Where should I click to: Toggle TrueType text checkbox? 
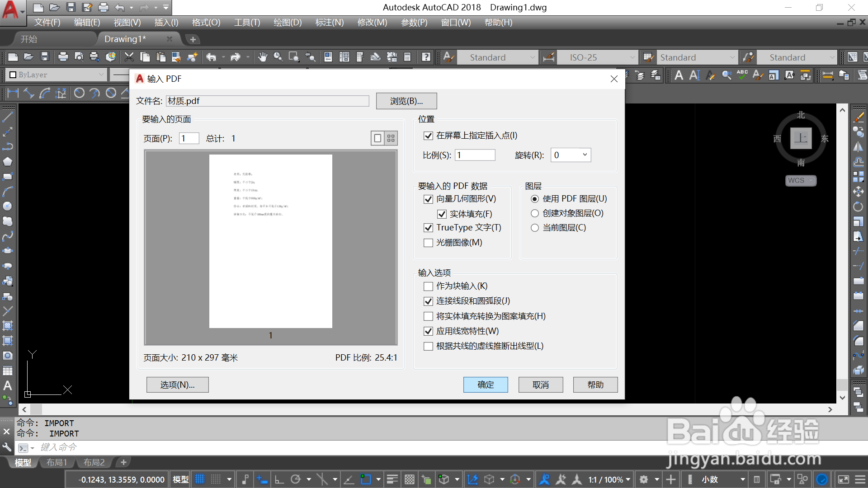point(428,228)
